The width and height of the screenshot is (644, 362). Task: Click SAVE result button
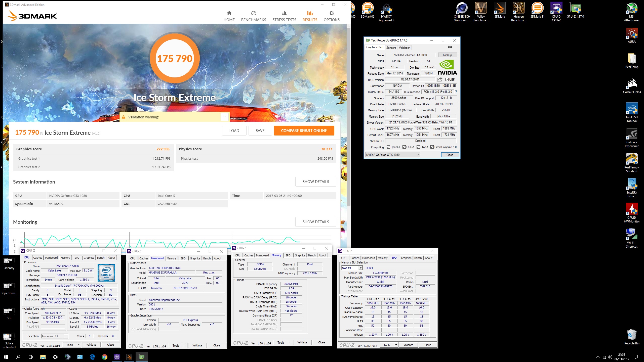pyautogui.click(x=260, y=130)
